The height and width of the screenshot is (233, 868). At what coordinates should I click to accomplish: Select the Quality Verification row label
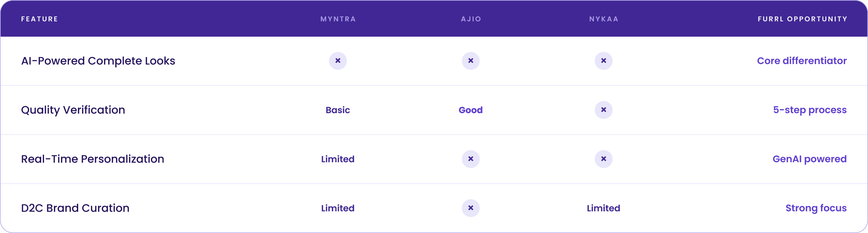pos(73,110)
